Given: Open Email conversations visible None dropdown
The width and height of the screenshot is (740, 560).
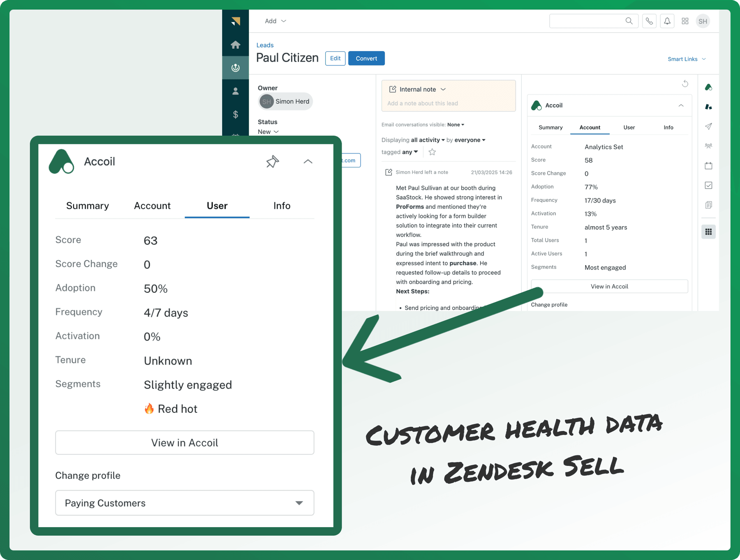Looking at the screenshot, I should [456, 125].
